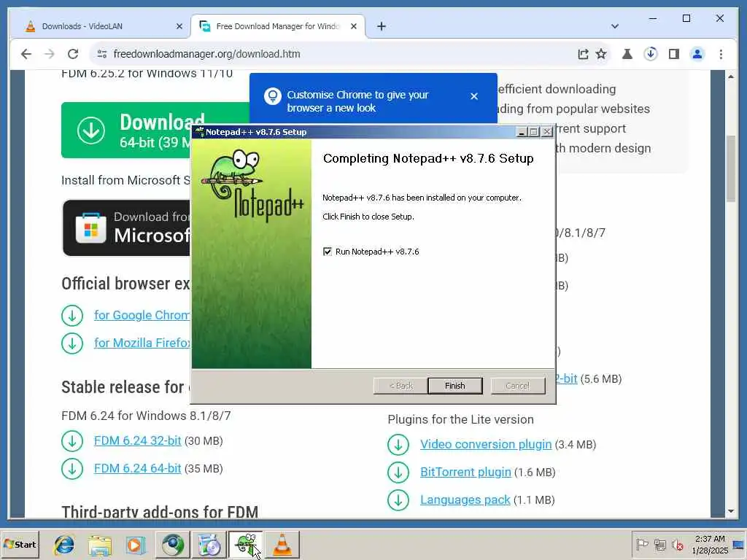Open Windows Media Player from taskbar
Screen dimensions: 747x560
point(135,545)
